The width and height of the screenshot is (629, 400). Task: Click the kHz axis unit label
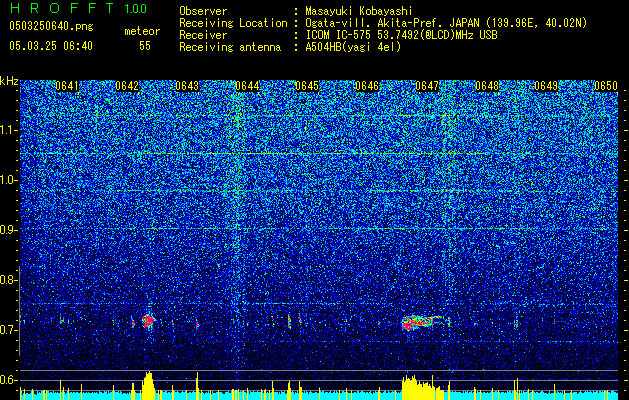point(9,81)
